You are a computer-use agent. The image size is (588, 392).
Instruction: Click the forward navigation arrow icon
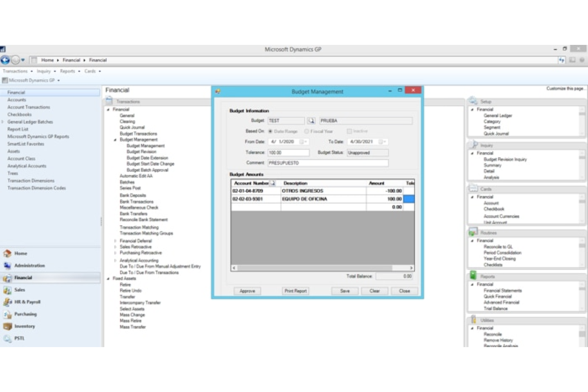click(15, 60)
